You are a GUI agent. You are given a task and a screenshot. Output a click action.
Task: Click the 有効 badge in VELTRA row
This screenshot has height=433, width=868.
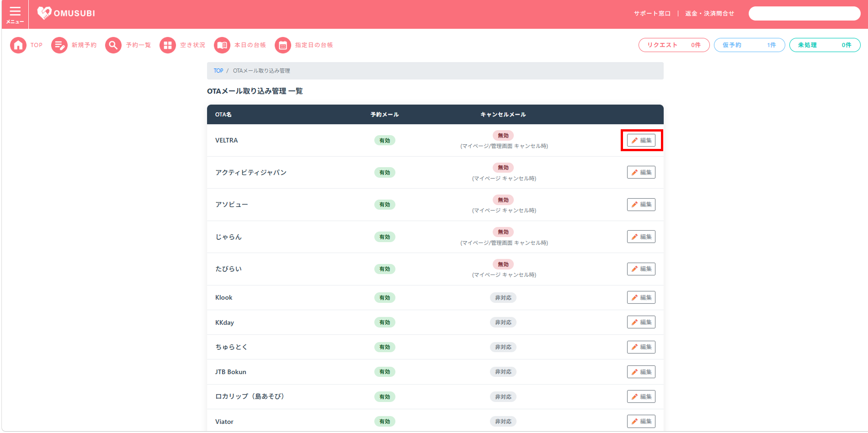pos(385,140)
